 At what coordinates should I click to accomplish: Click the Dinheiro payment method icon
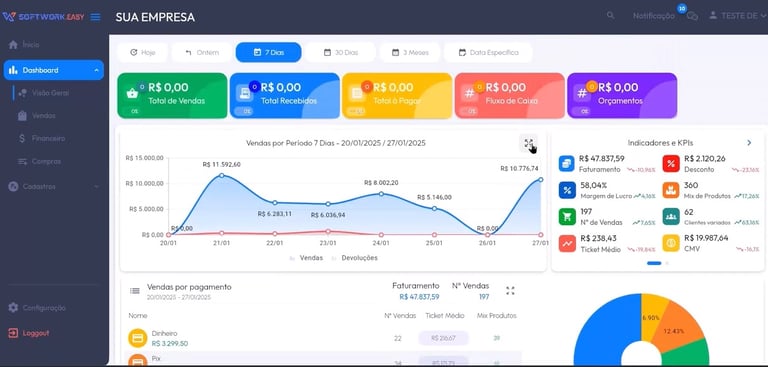click(138, 338)
